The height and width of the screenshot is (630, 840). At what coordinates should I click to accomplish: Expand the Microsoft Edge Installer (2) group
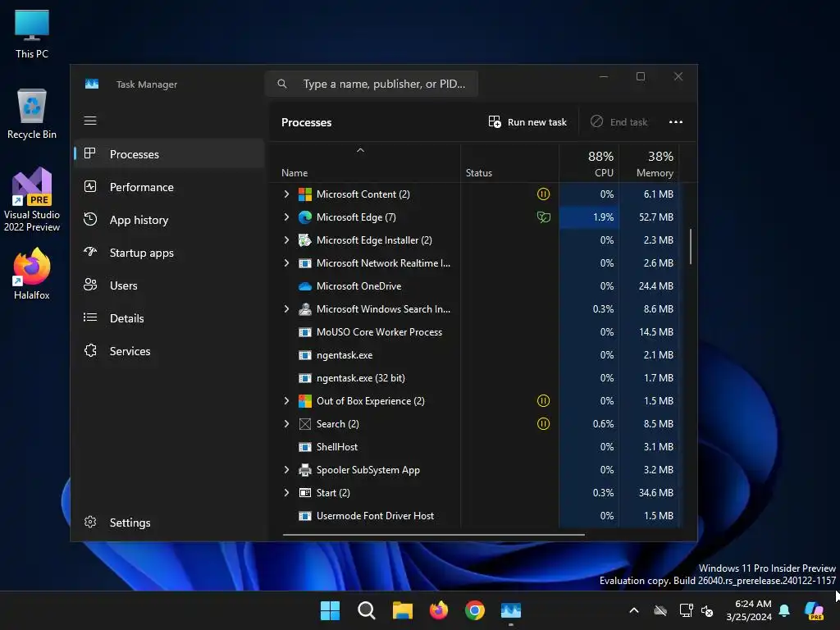(286, 240)
